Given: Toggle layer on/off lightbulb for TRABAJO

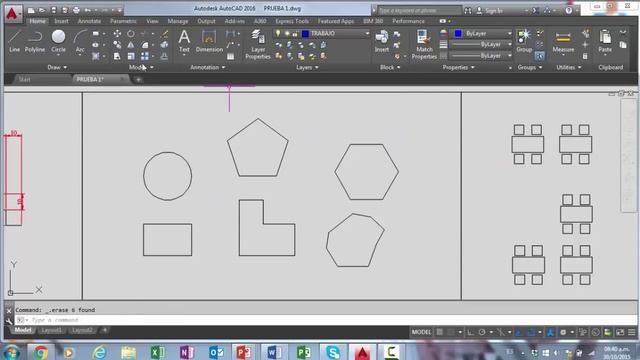Looking at the screenshot, I should [x=278, y=33].
